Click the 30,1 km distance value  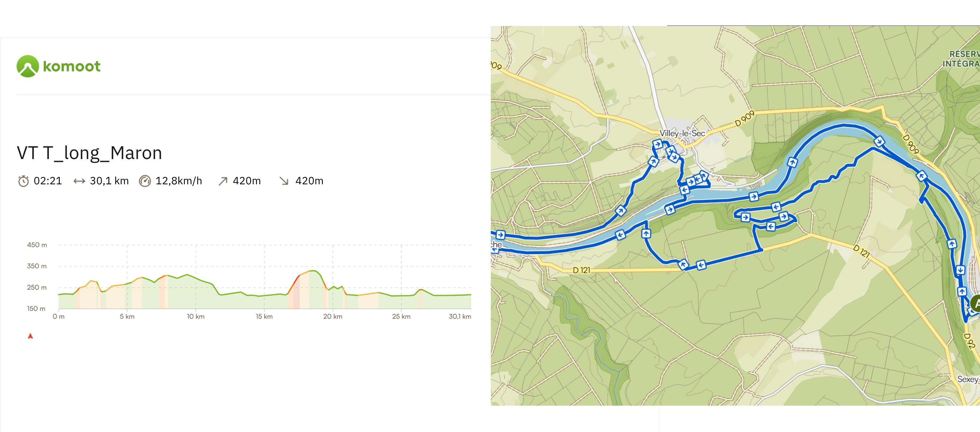(109, 181)
